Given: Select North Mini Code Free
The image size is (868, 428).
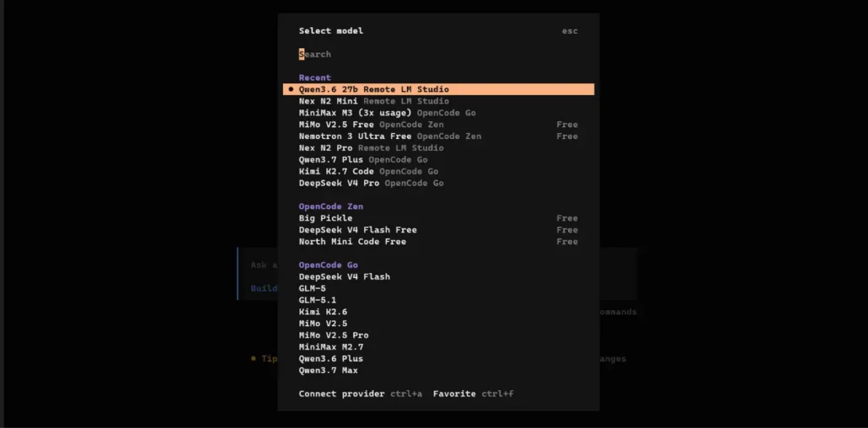Looking at the screenshot, I should point(438,242).
